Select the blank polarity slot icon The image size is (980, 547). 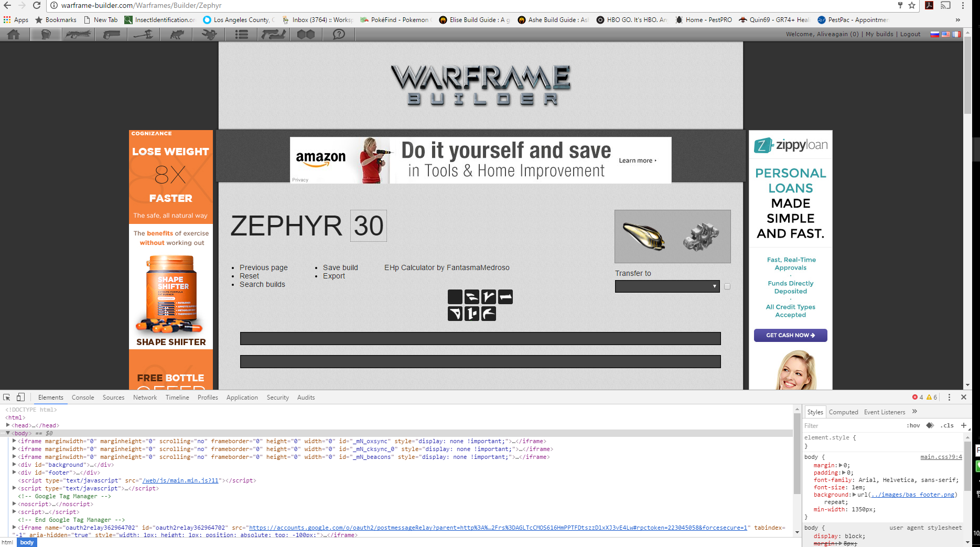pyautogui.click(x=455, y=297)
